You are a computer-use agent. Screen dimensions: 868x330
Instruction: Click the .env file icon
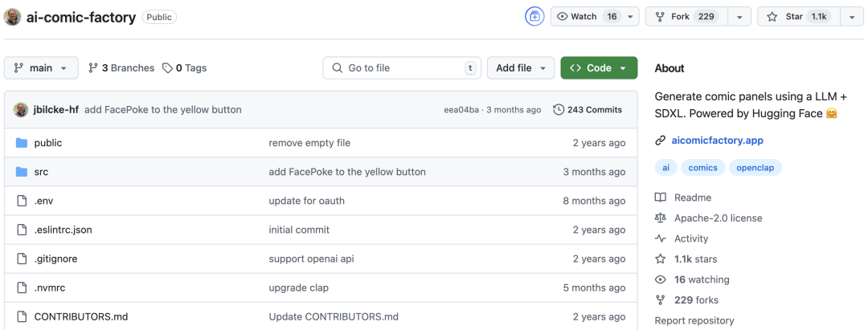[x=22, y=201]
